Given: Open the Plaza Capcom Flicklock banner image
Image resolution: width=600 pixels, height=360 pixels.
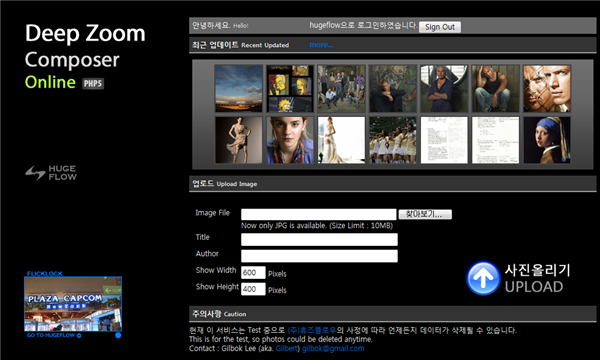Looking at the screenshot, I should tap(73, 304).
